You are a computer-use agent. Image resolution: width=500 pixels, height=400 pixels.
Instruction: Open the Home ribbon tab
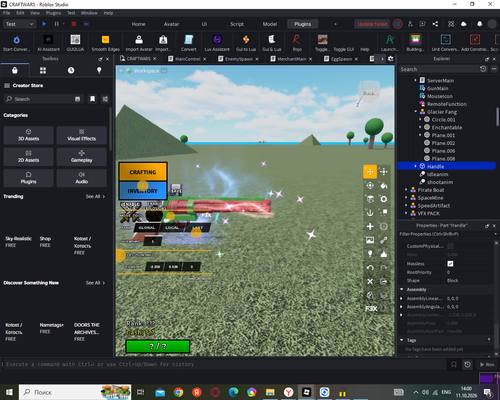coord(138,24)
